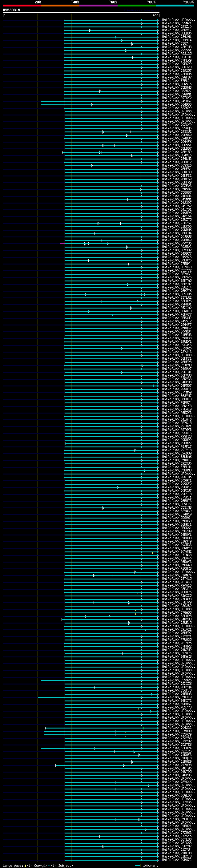Open the UniRef100_Q287S7 entry
197x868 pixels.
[176, 223]
